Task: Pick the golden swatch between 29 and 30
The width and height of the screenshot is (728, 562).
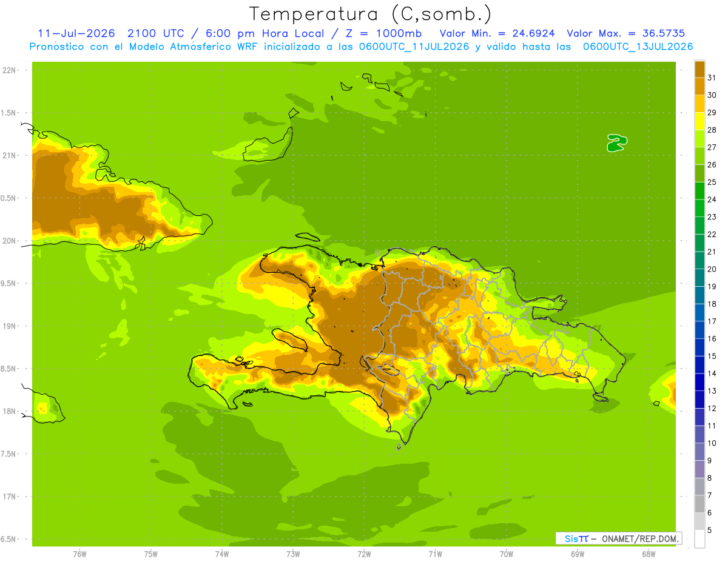Action: click(699, 104)
